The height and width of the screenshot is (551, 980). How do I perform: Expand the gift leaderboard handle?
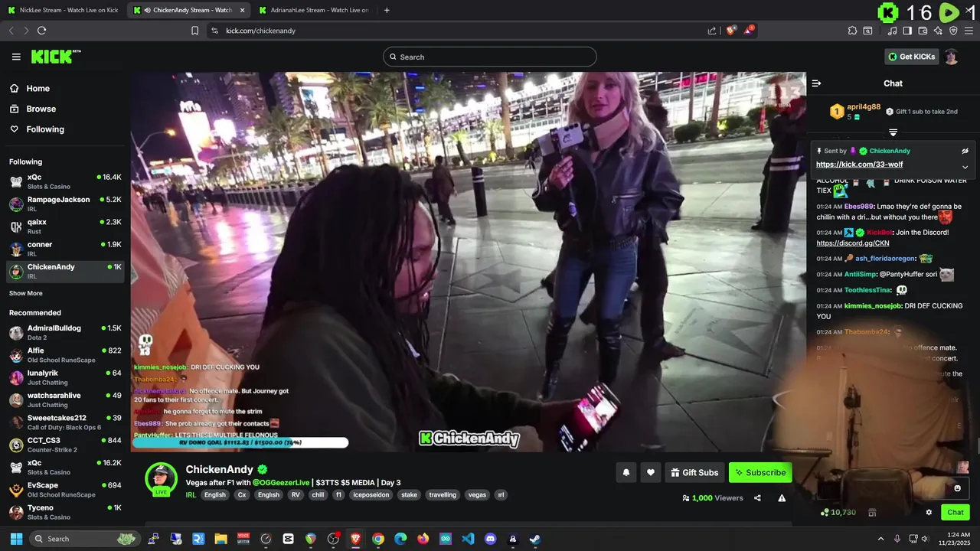coord(893,132)
